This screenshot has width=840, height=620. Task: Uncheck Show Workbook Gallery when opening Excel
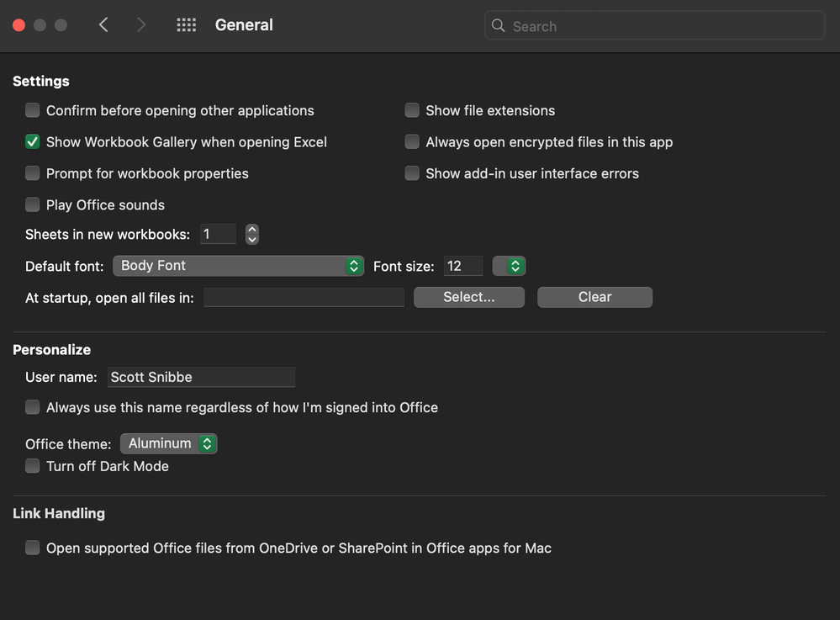33,142
